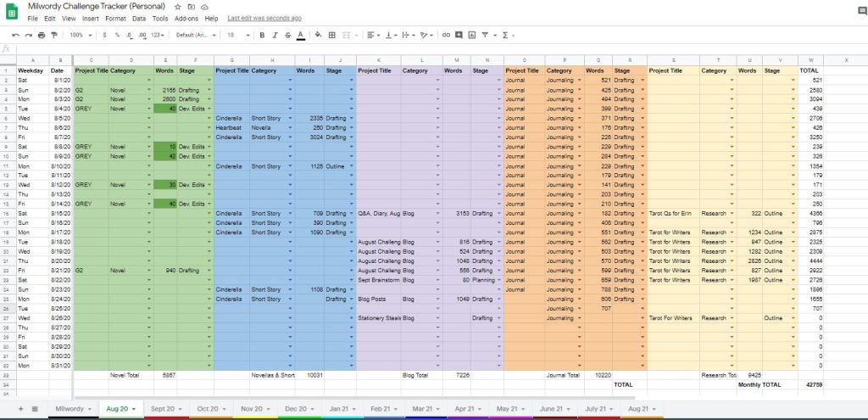The image size is (868, 420).
Task: Click the insert link icon
Action: tap(447, 35)
